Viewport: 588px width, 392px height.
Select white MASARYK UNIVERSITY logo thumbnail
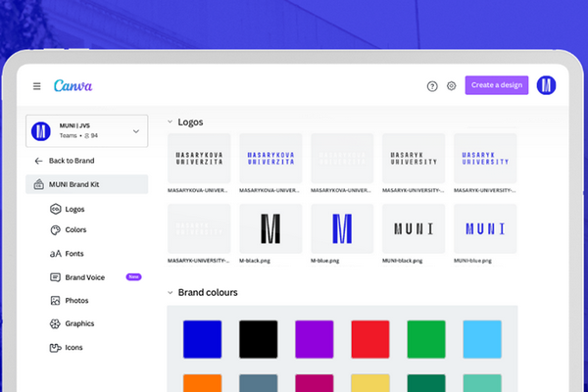click(x=199, y=228)
